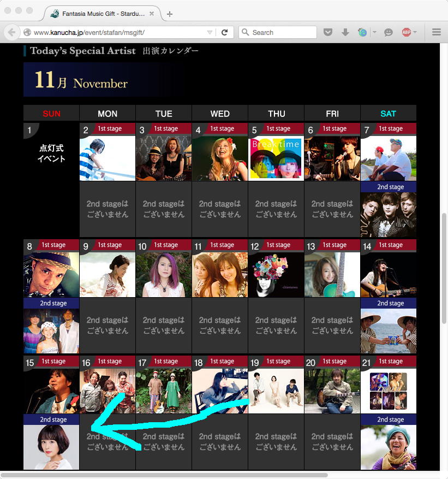Click the WED column header
The image size is (448, 479).
(220, 114)
